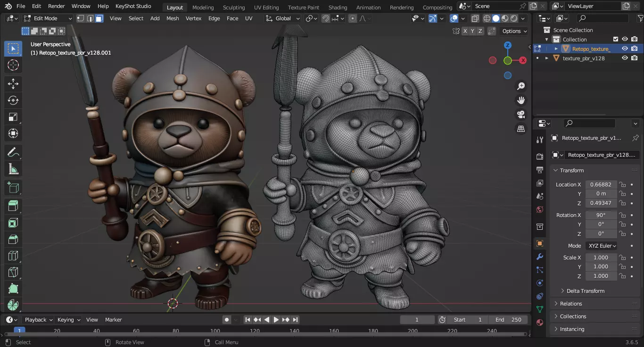Expand the Delta Transform panel
Viewport: 644px width, 347px height.
pyautogui.click(x=586, y=291)
